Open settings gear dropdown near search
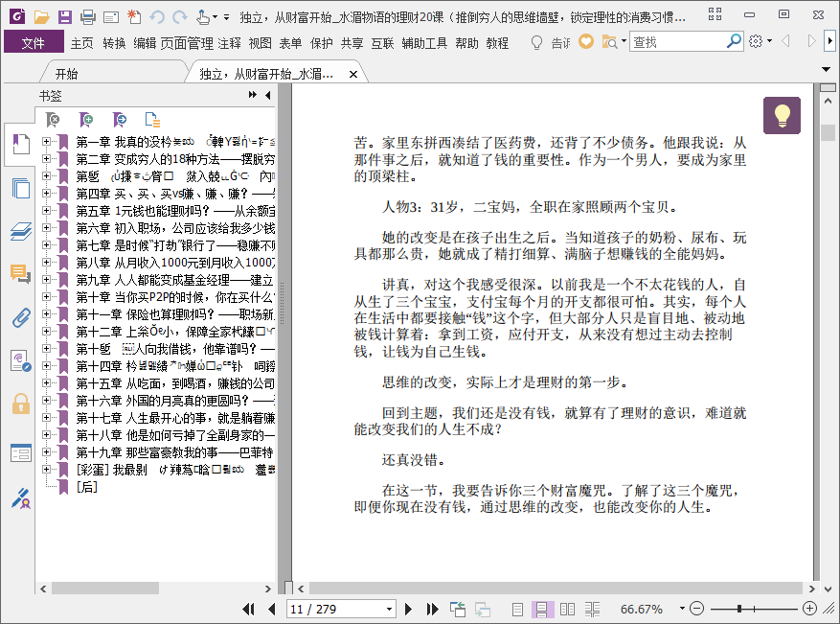Image resolution: width=840 pixels, height=624 pixels. click(760, 41)
